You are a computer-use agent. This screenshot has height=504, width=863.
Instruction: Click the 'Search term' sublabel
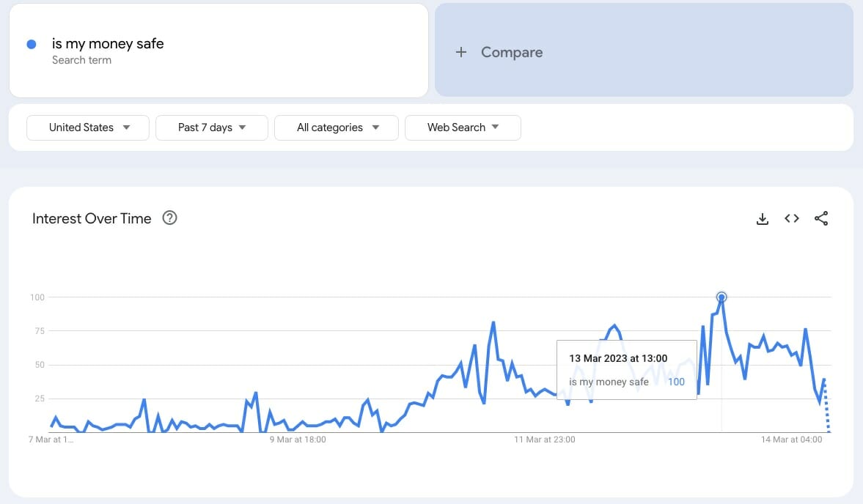[x=81, y=60]
